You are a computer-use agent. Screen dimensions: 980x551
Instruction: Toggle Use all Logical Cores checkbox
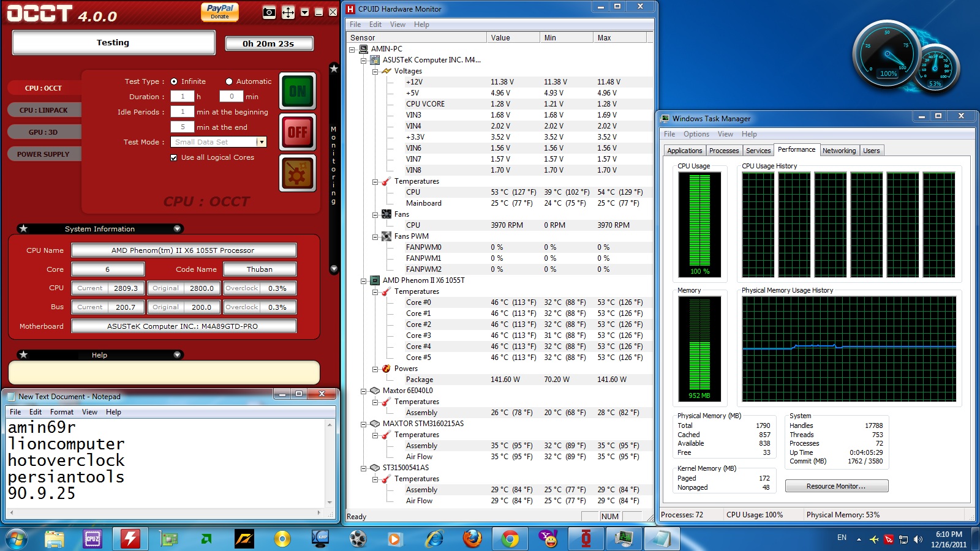pos(174,157)
